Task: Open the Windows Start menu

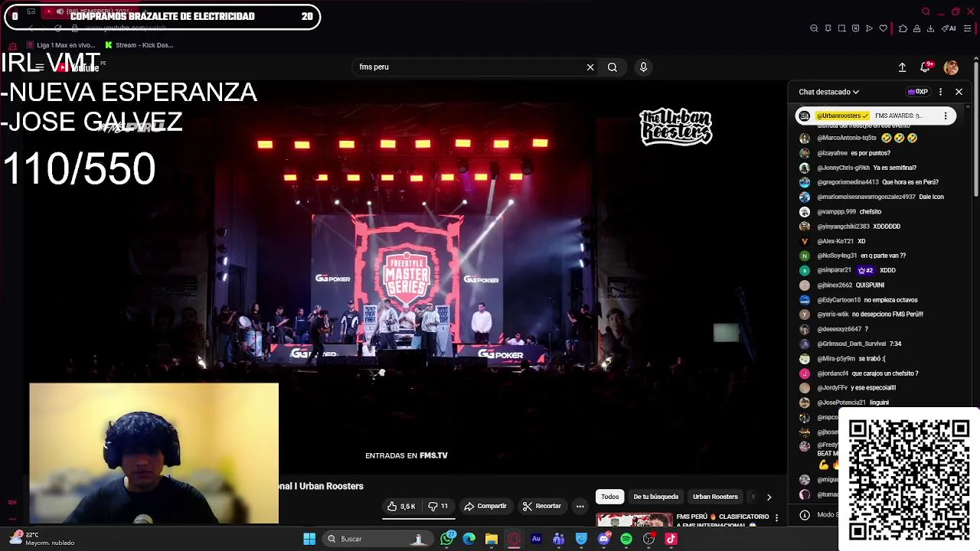Action: tap(309, 540)
